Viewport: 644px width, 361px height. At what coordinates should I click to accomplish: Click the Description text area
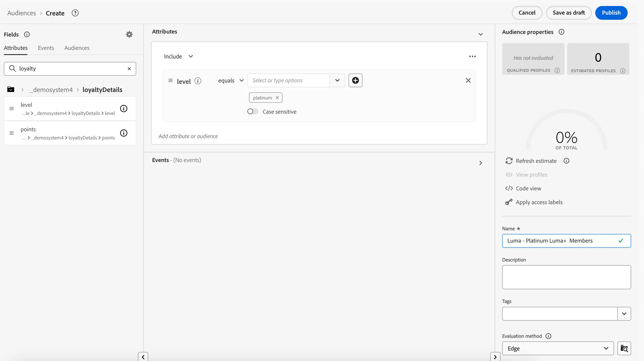coord(566,277)
